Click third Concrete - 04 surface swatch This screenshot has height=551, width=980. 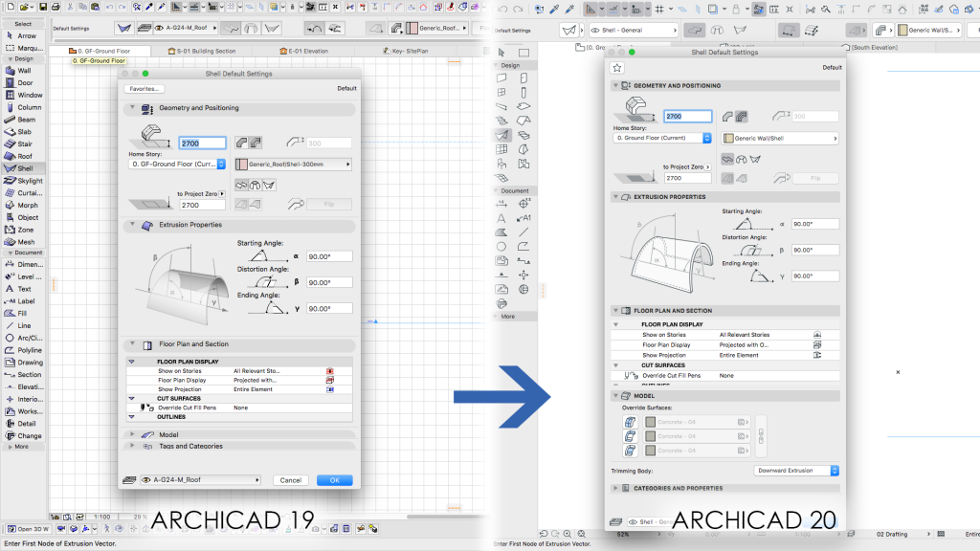pos(651,451)
